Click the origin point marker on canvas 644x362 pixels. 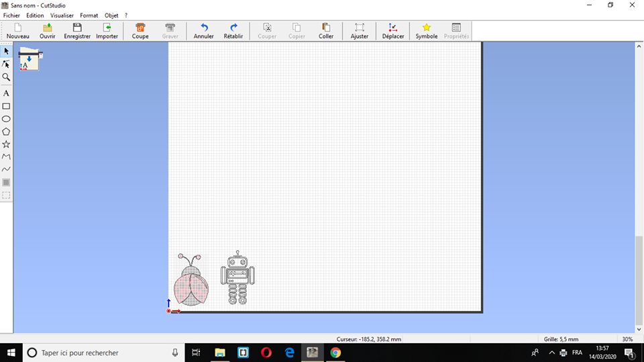pos(168,311)
